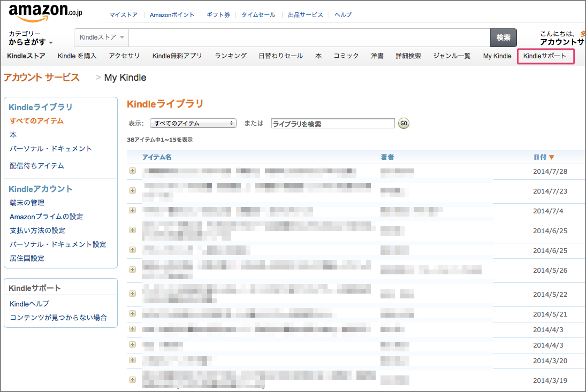586x392 pixels.
Task: Open ギフト券 link
Action: (218, 15)
